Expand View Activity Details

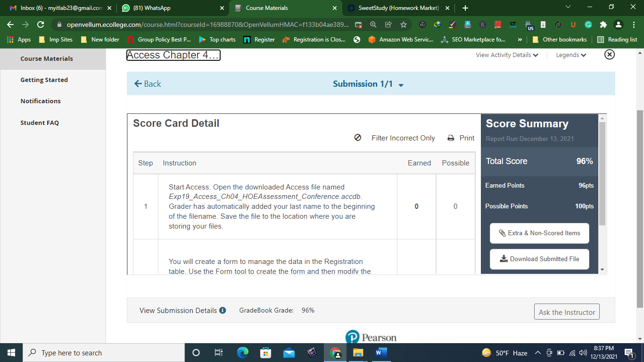click(507, 55)
